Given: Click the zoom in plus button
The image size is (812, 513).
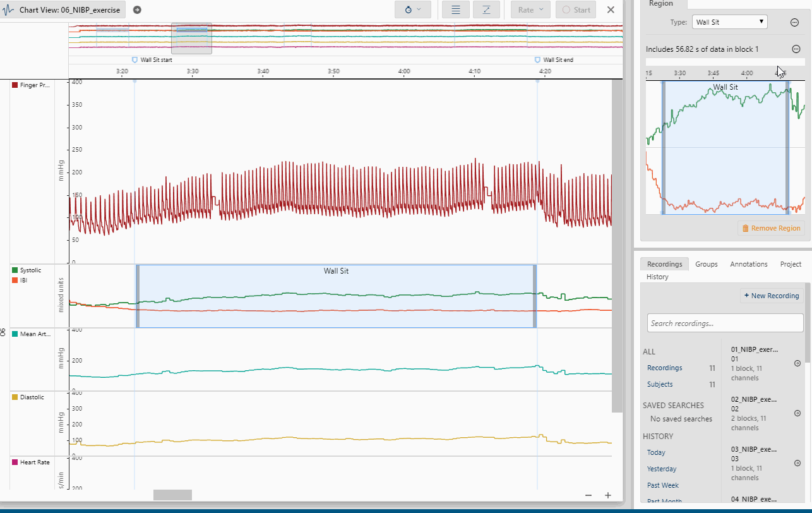Looking at the screenshot, I should 607,495.
